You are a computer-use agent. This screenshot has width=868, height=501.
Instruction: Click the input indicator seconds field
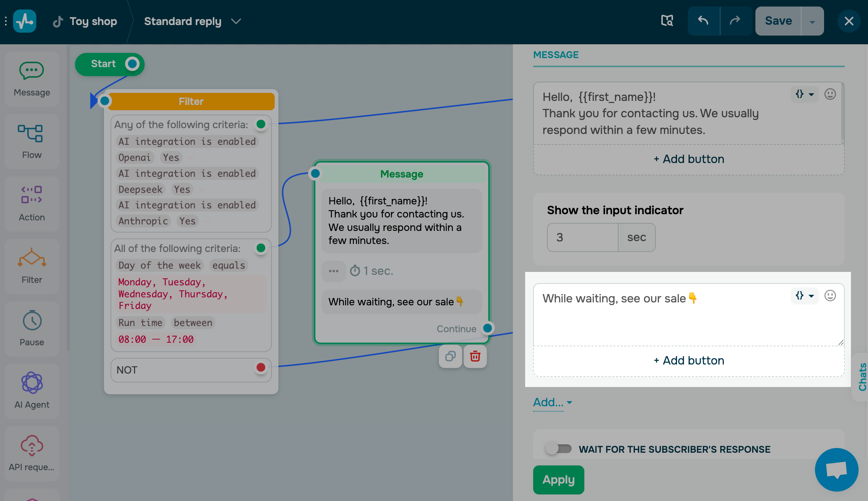point(583,237)
